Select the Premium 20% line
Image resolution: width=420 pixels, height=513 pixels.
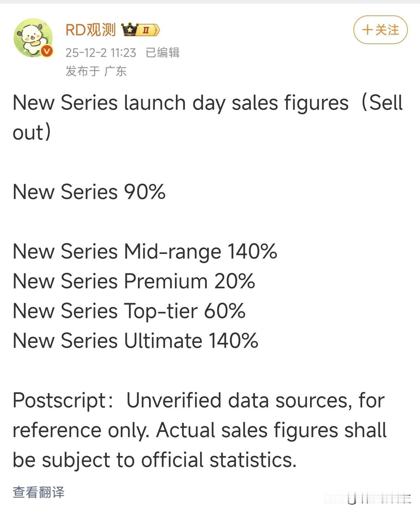point(134,281)
